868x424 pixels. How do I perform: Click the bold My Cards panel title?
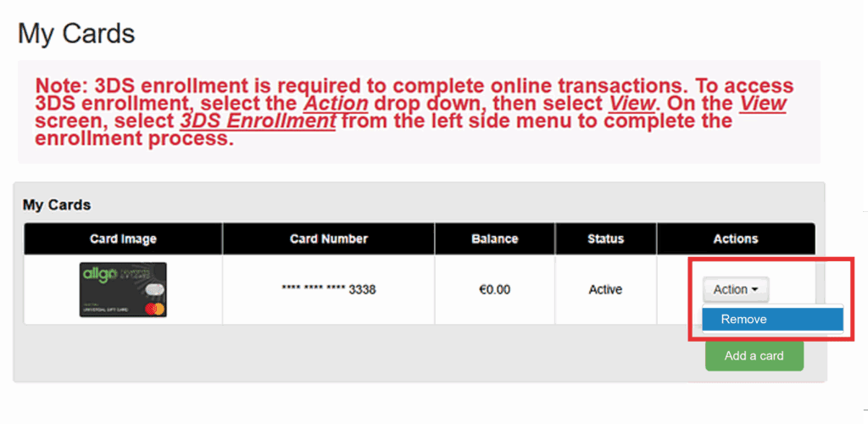[57, 205]
